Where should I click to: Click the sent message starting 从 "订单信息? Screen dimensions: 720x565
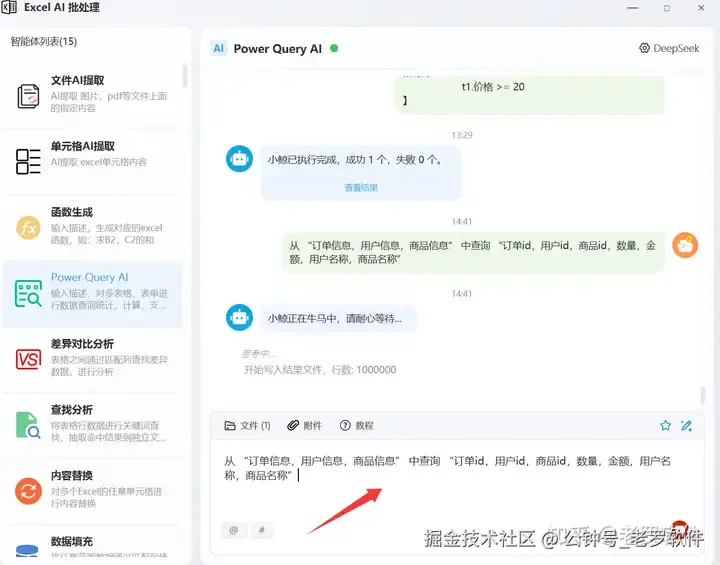point(473,252)
